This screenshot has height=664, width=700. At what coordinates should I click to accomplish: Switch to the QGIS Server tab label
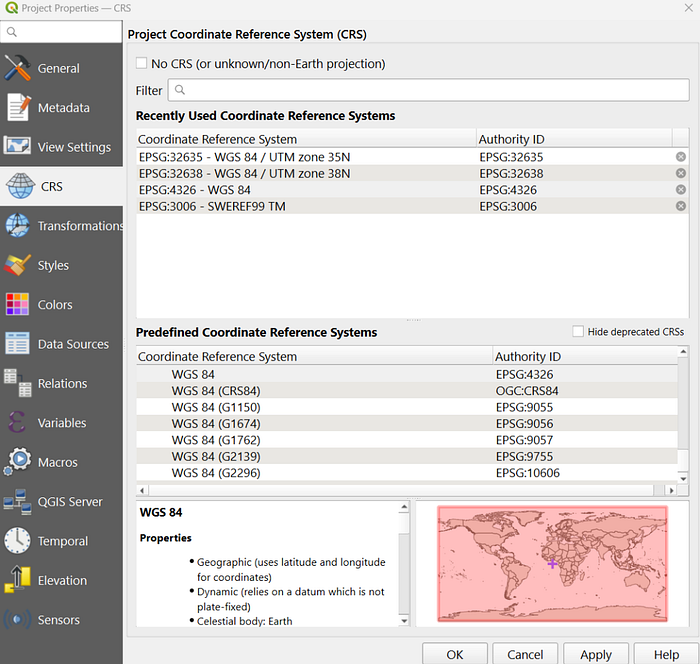tap(70, 502)
